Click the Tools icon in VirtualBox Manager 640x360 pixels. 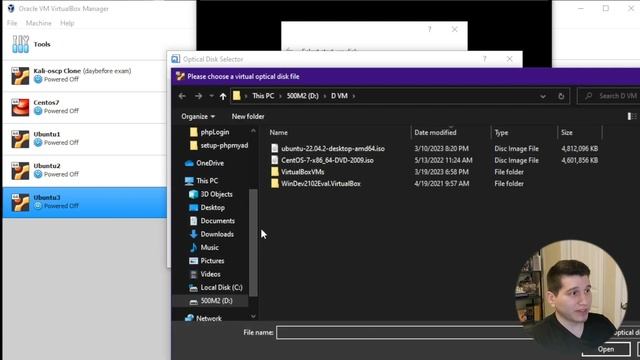[20, 44]
